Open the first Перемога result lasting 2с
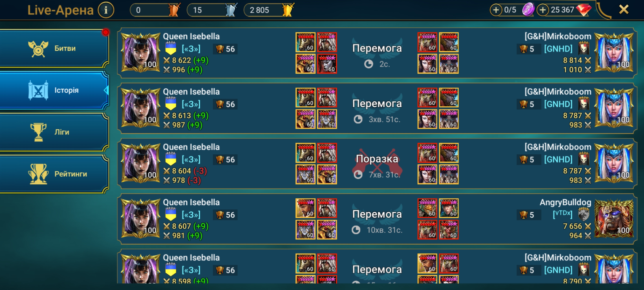Screen dimensions: 644x290 click(x=377, y=53)
